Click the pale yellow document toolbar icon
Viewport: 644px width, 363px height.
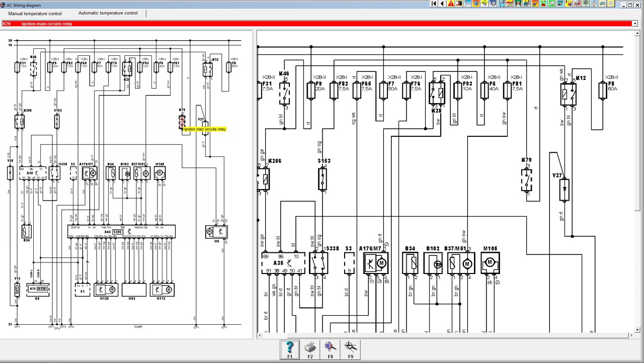click(611, 4)
